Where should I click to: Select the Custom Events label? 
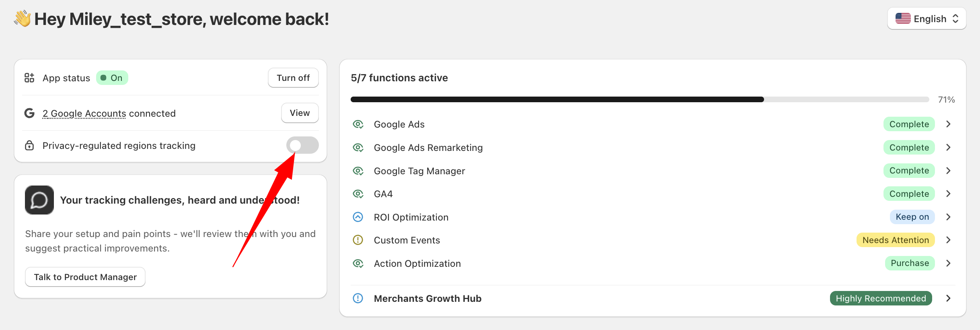coord(407,240)
